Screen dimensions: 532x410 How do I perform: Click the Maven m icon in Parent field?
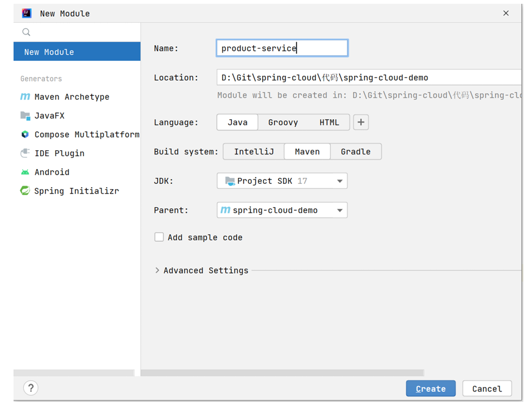(x=225, y=210)
